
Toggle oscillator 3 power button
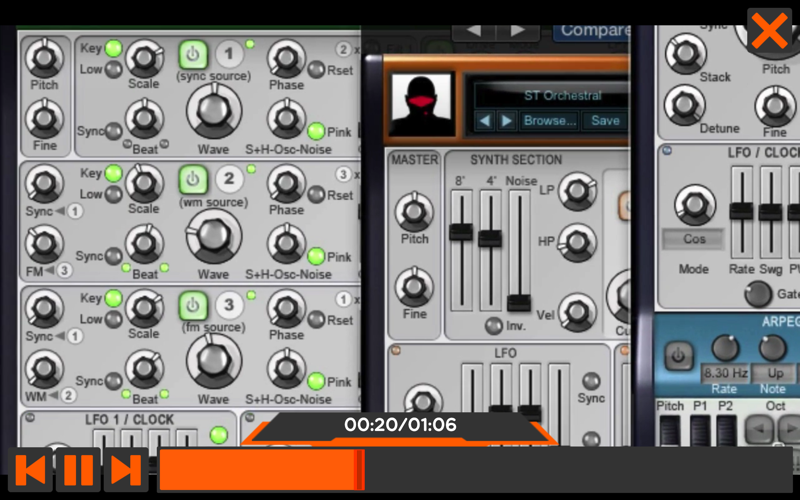point(193,305)
